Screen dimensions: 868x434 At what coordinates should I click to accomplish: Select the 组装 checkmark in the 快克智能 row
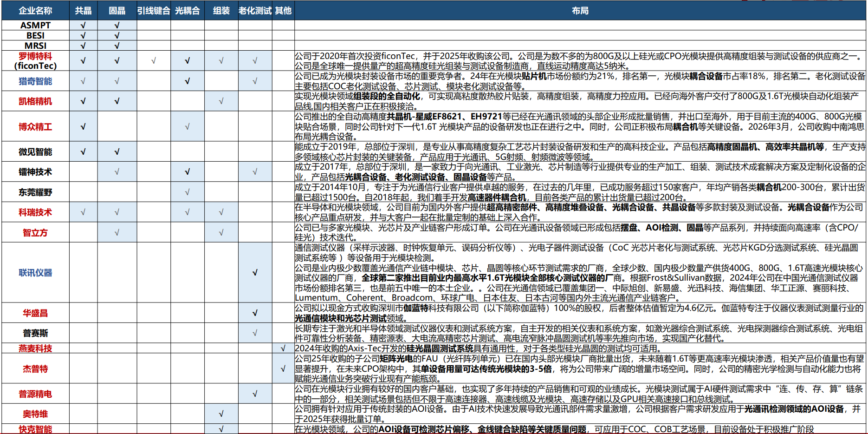click(221, 429)
